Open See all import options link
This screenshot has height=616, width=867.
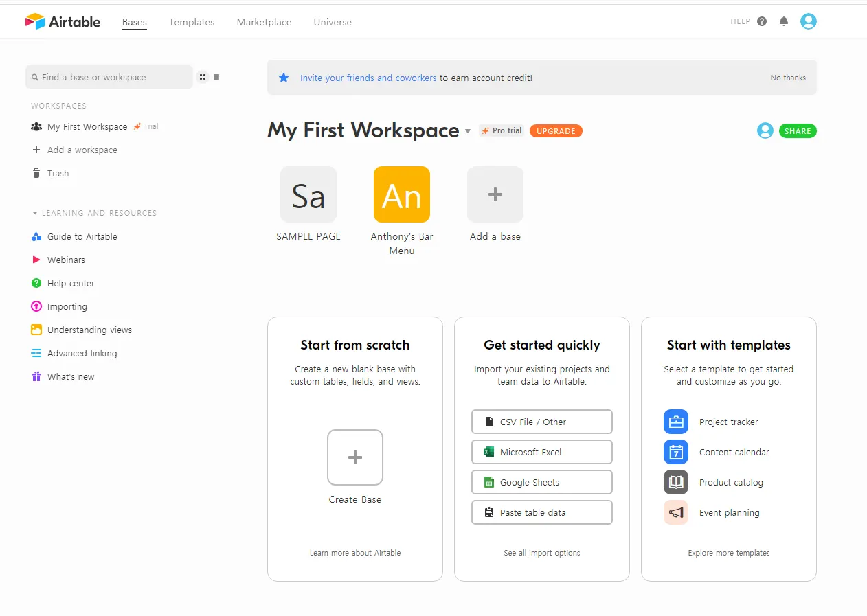coord(542,553)
